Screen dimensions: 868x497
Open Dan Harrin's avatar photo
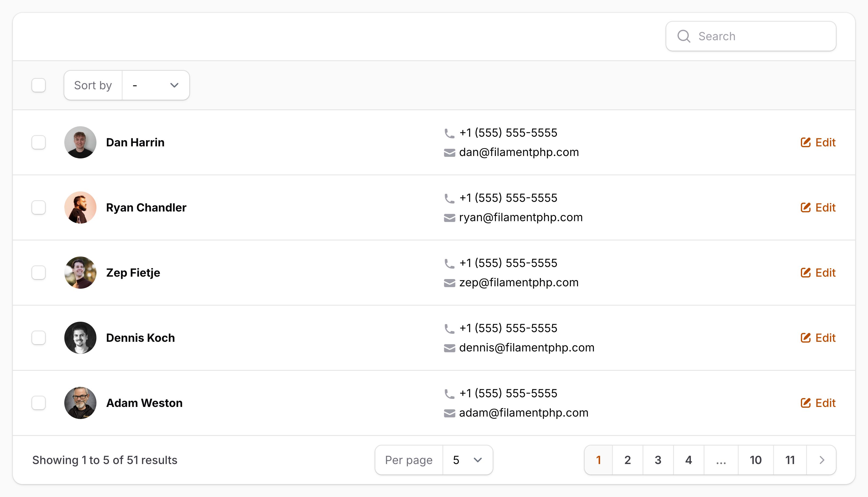click(x=80, y=142)
